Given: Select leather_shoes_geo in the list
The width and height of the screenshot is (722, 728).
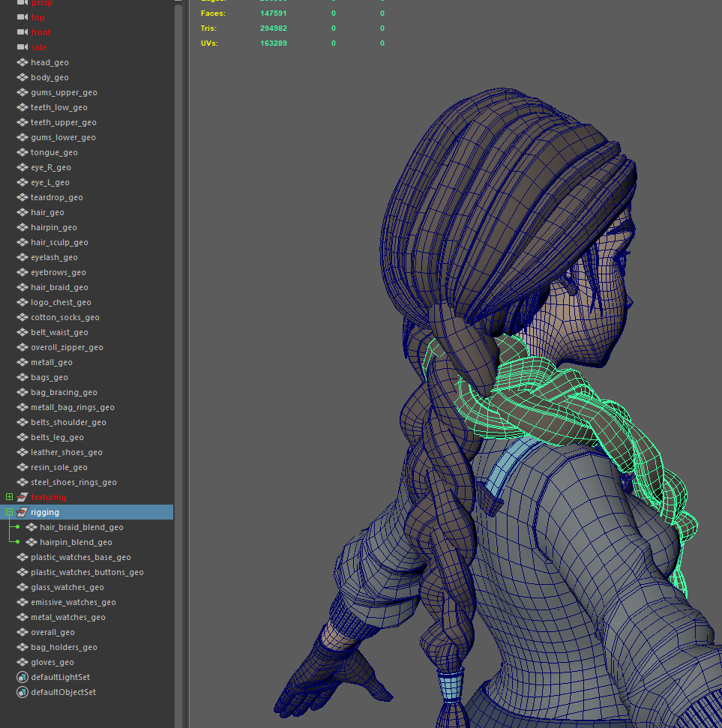Looking at the screenshot, I should click(x=66, y=452).
